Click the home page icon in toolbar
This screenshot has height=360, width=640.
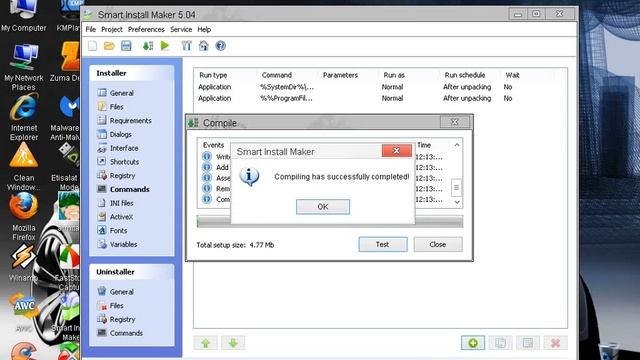click(x=203, y=46)
